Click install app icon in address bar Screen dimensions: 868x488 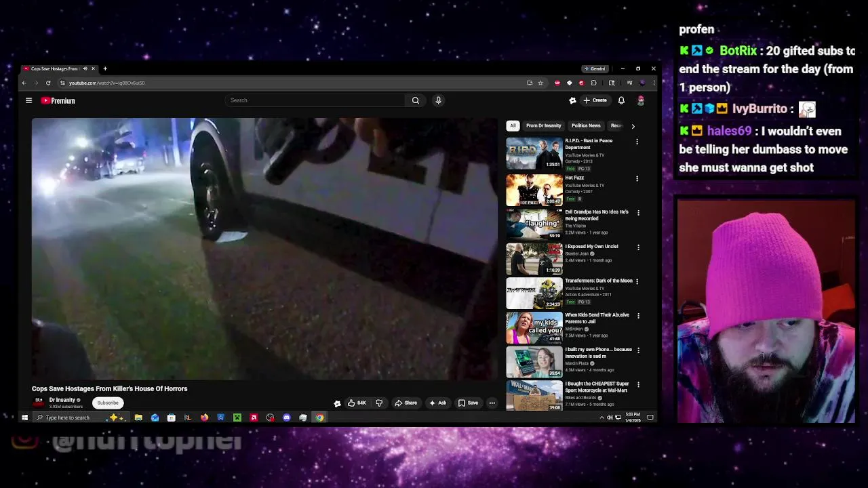(x=530, y=83)
